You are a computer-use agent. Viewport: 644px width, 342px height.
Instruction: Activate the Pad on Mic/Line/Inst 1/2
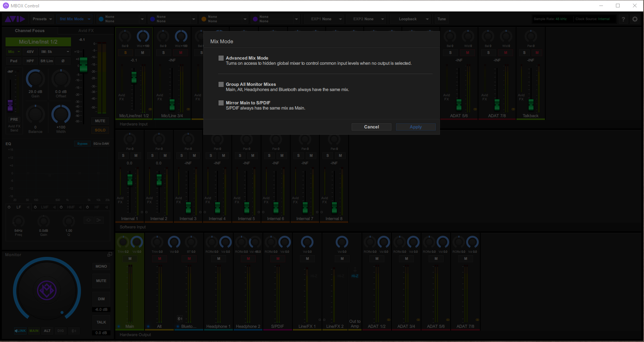(13, 61)
